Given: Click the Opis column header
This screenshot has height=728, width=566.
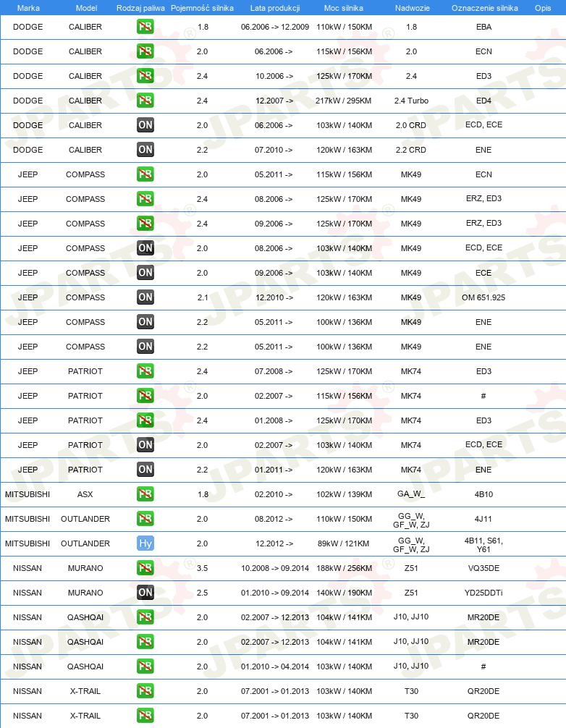Looking at the screenshot, I should point(543,8).
